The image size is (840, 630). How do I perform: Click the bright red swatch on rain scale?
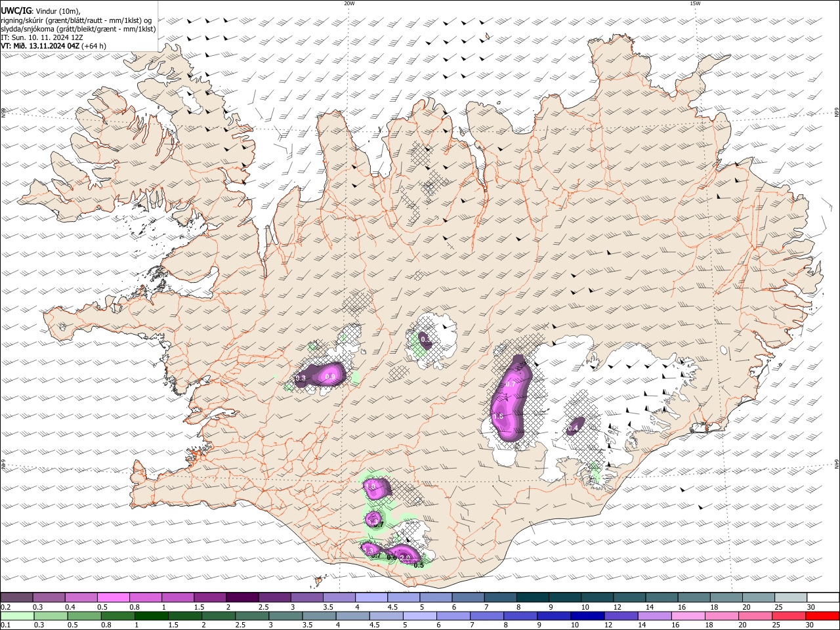(822, 616)
